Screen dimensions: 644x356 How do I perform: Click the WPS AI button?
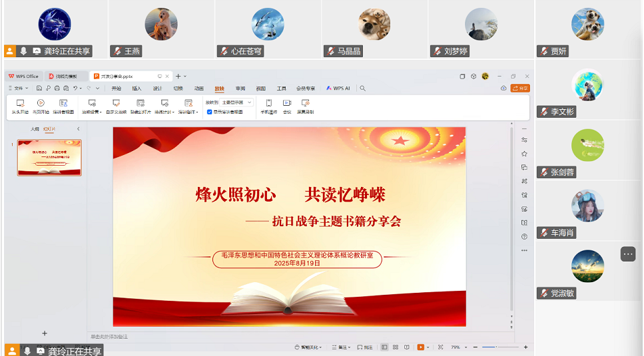point(338,88)
